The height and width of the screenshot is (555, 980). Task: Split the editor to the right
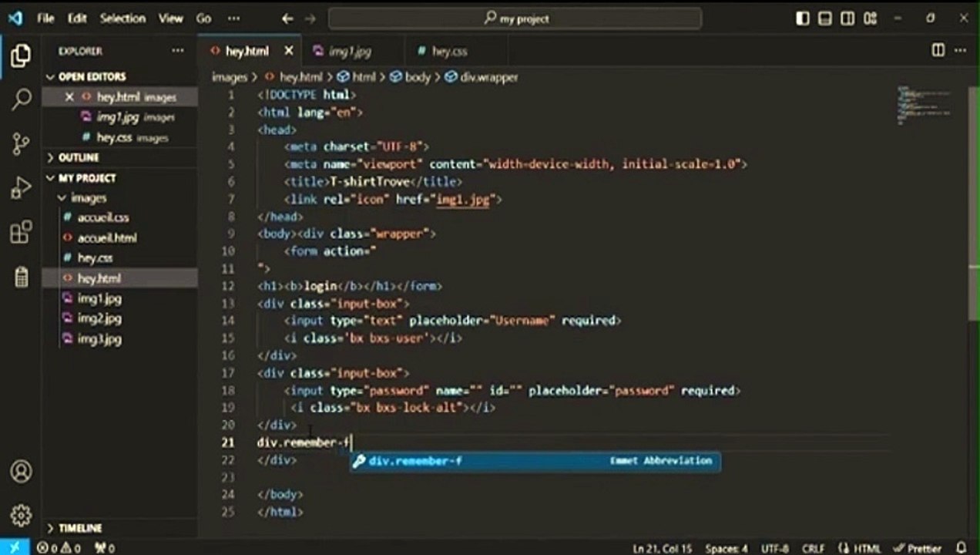(938, 51)
